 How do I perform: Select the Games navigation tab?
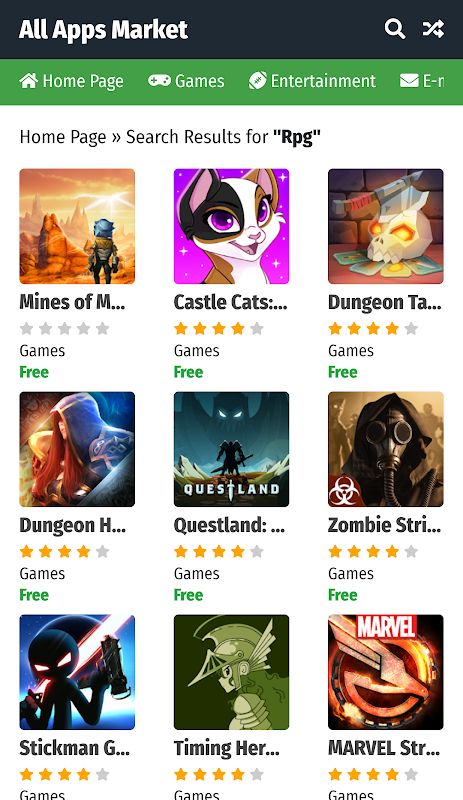[186, 81]
